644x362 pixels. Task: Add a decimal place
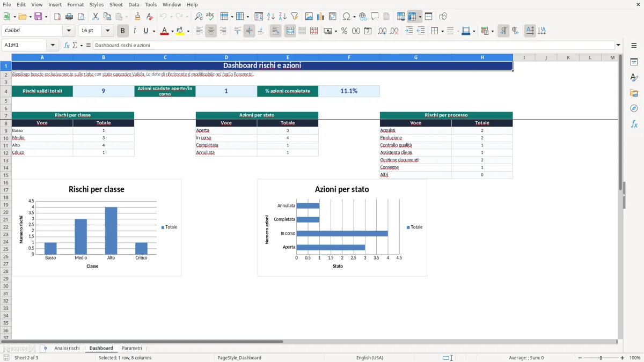(x=382, y=31)
